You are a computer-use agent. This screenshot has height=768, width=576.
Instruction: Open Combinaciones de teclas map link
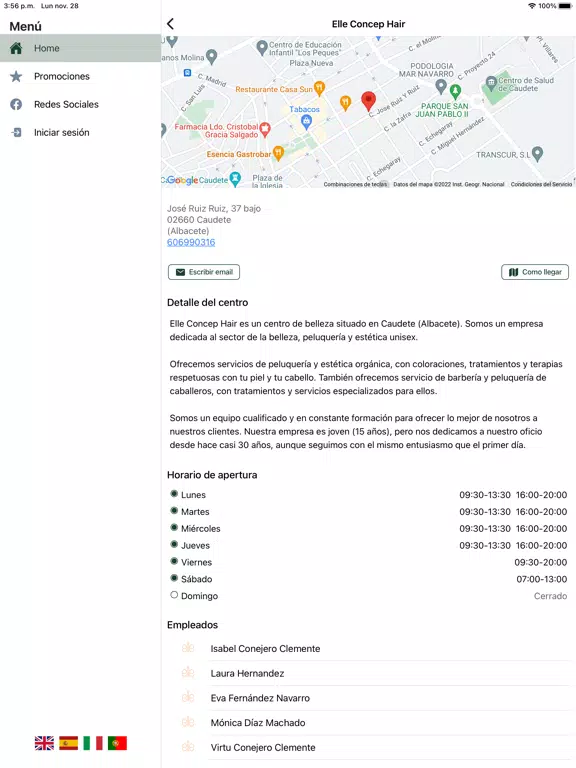point(355,184)
